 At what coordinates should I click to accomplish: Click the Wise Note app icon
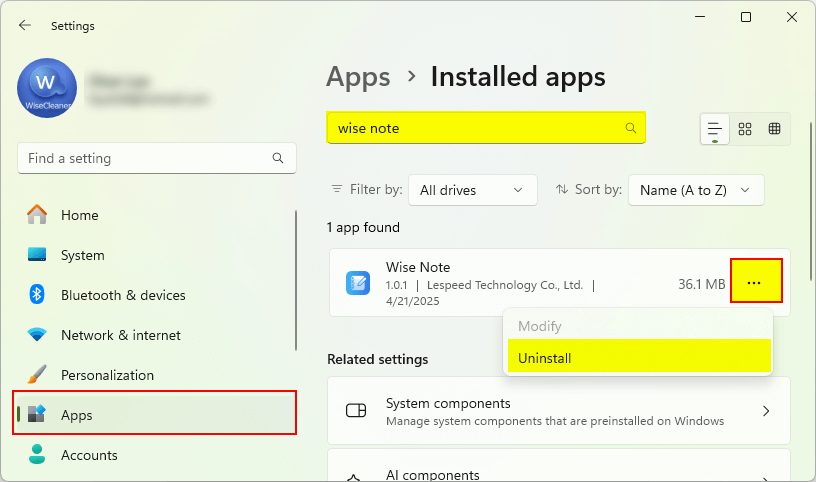pyautogui.click(x=358, y=283)
